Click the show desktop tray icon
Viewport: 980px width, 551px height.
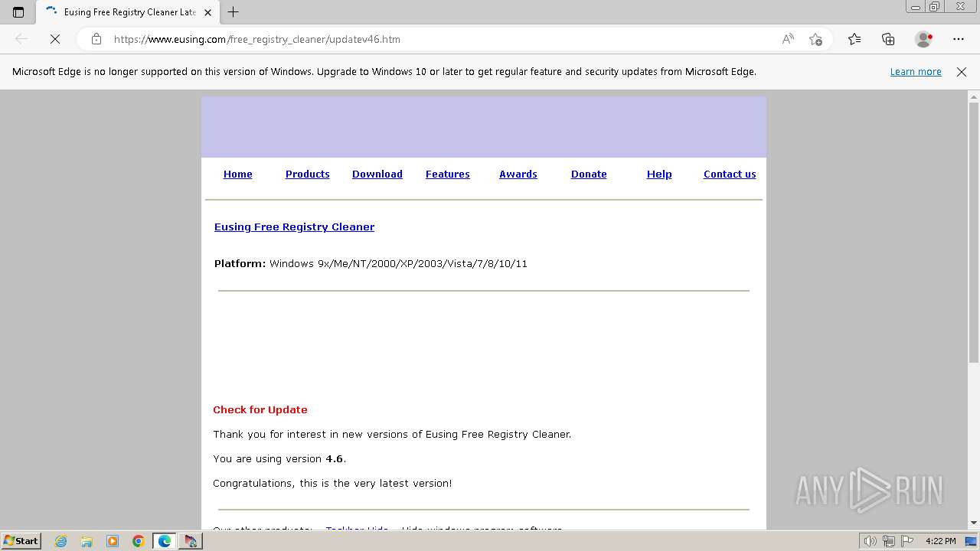coord(972,541)
